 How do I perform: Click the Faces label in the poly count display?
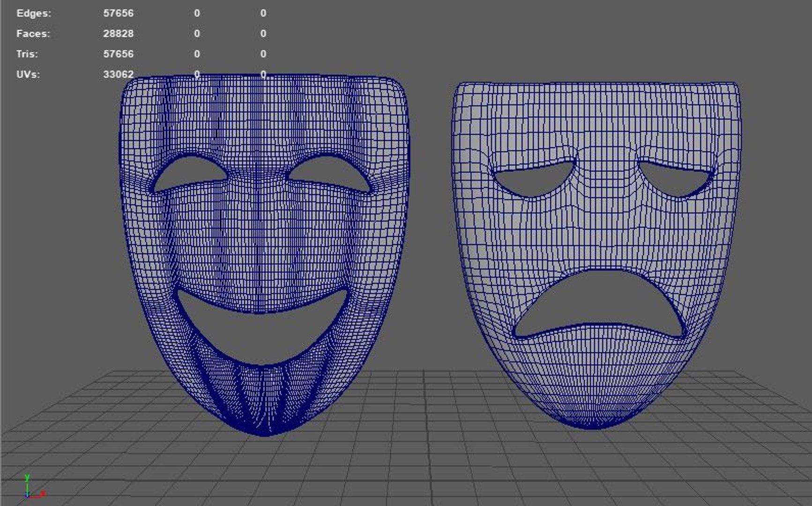33,34
